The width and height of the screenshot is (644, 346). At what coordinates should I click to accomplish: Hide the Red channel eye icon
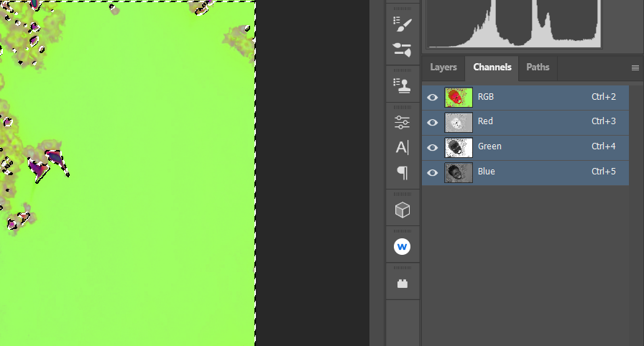[x=432, y=122]
